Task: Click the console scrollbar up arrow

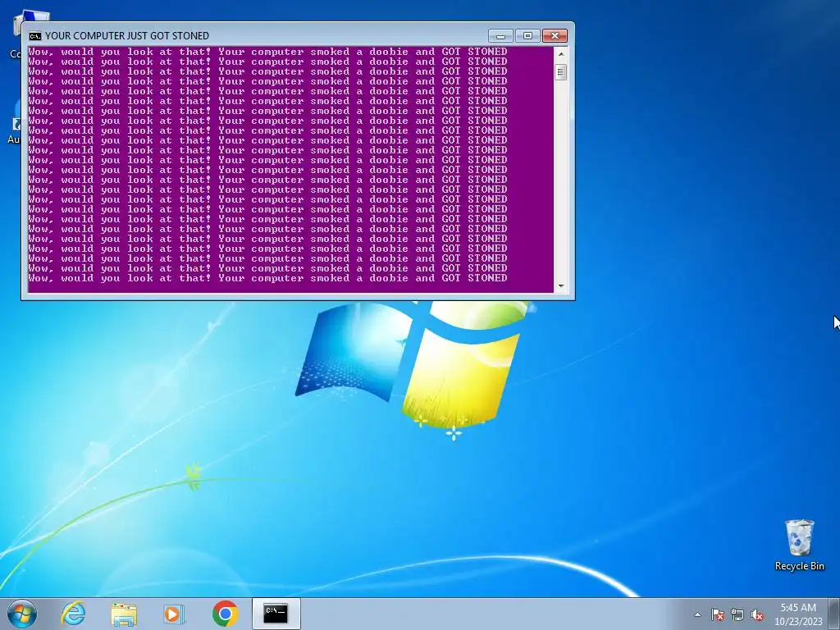Action: (561, 54)
